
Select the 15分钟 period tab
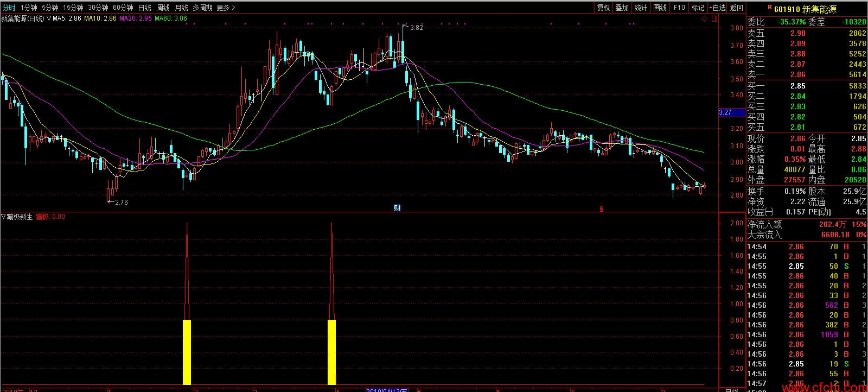click(73, 8)
